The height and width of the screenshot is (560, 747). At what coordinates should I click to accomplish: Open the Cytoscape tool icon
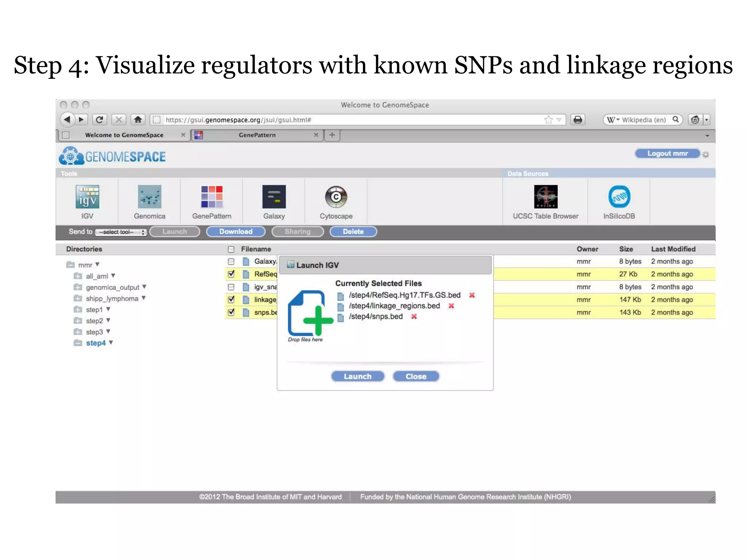coord(336,197)
